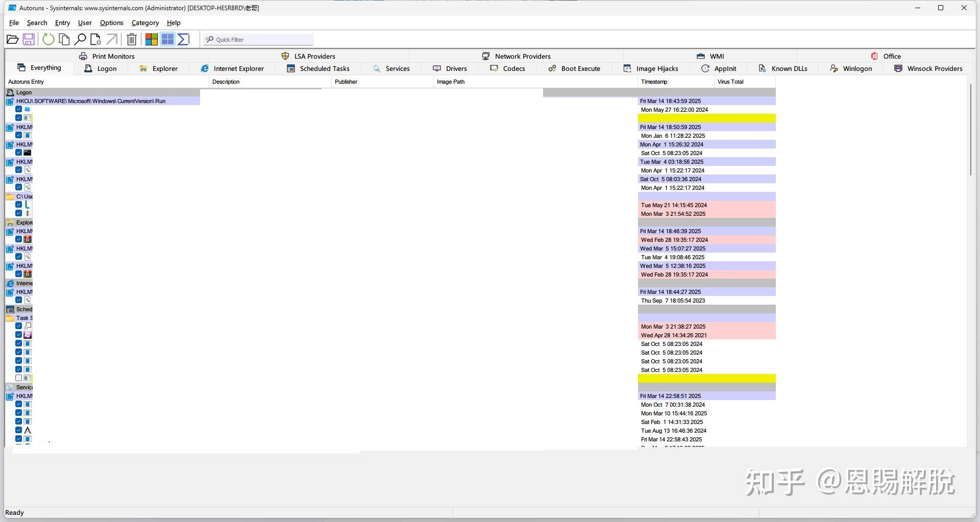Uncheck the entry dated Tue May 21 14:15:45 2024

[19, 205]
